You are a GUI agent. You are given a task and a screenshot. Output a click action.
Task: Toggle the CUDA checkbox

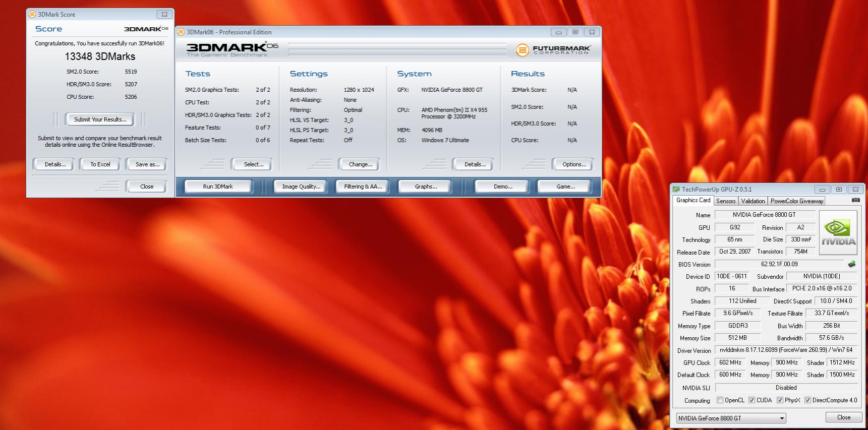tap(752, 400)
